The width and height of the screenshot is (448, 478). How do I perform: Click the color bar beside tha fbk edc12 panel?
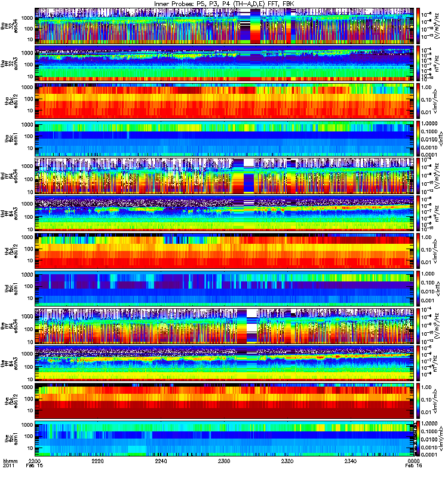(418, 101)
